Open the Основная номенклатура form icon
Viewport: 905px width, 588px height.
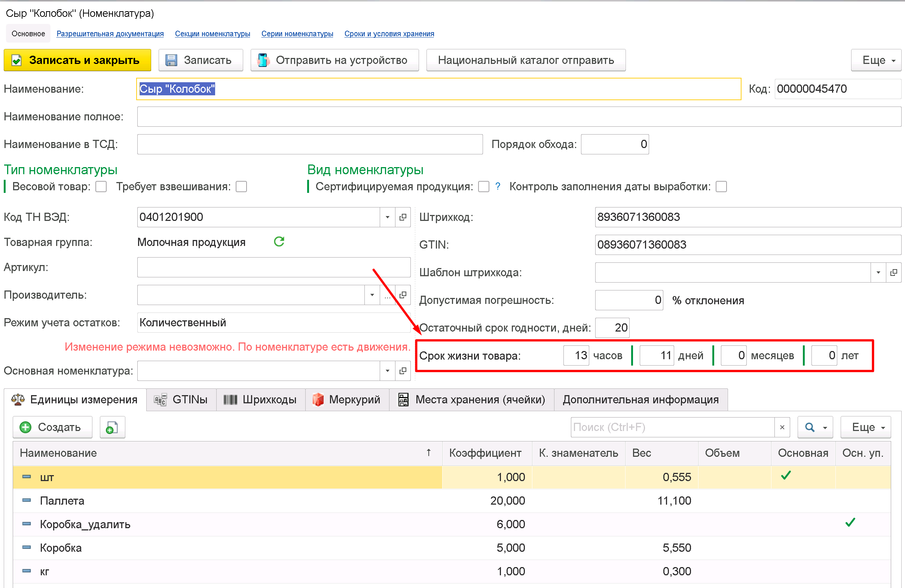coord(403,371)
